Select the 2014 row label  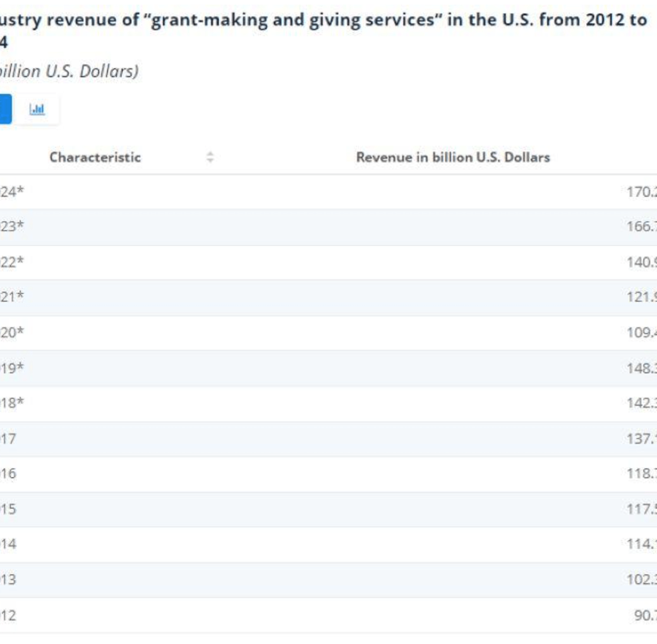(8, 544)
